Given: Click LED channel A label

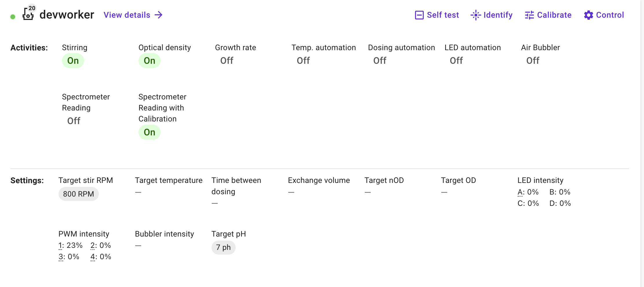Looking at the screenshot, I should pyautogui.click(x=520, y=192).
